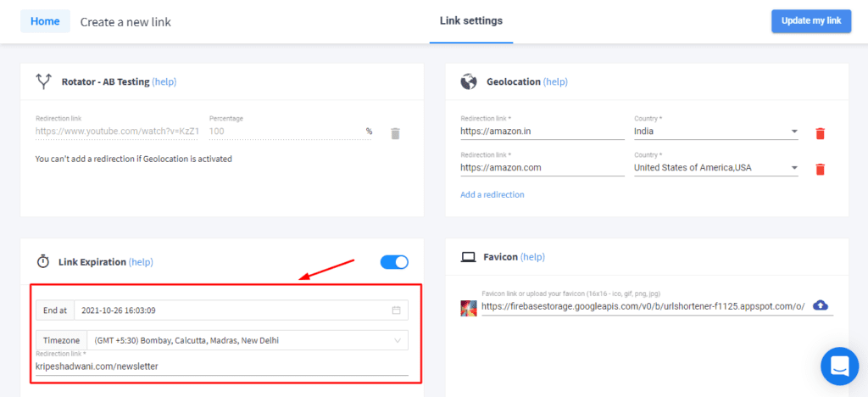The height and width of the screenshot is (397, 868).
Task: Open help for Rotator - AB Testing
Action: (x=164, y=82)
